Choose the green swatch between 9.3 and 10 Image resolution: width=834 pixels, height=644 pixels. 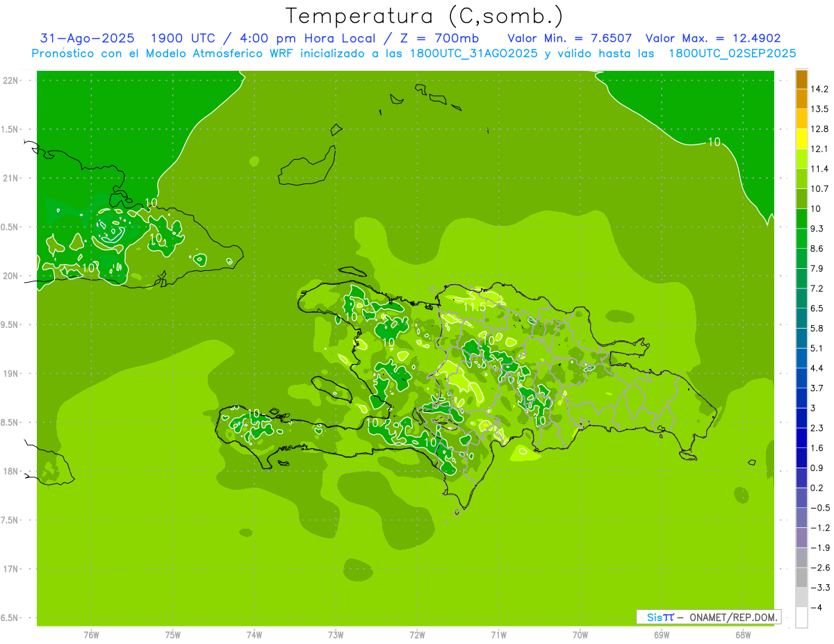click(801, 218)
